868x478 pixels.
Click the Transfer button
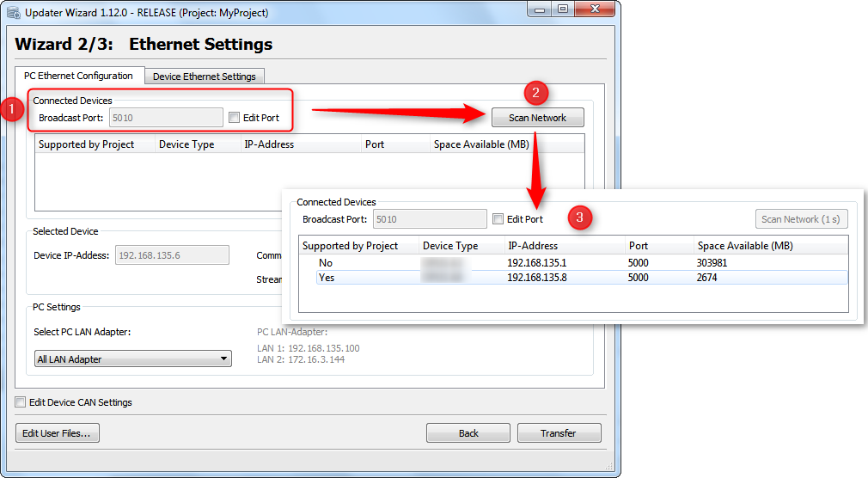559,433
